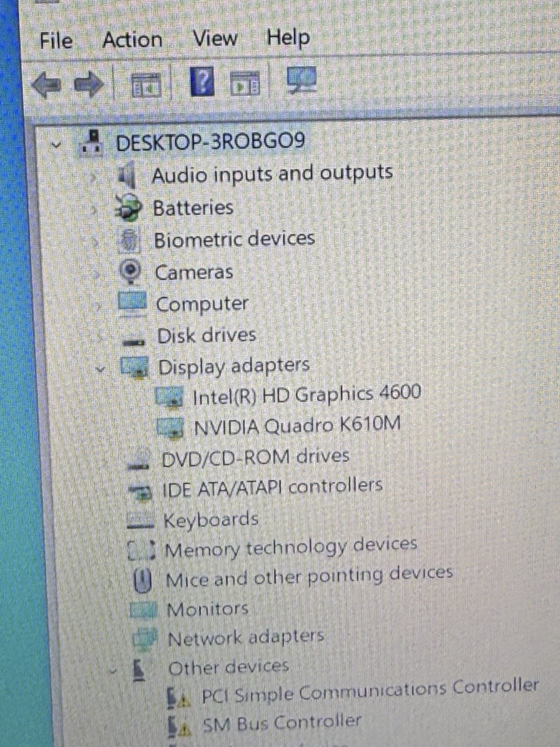Select the Batteries entry

click(x=193, y=207)
